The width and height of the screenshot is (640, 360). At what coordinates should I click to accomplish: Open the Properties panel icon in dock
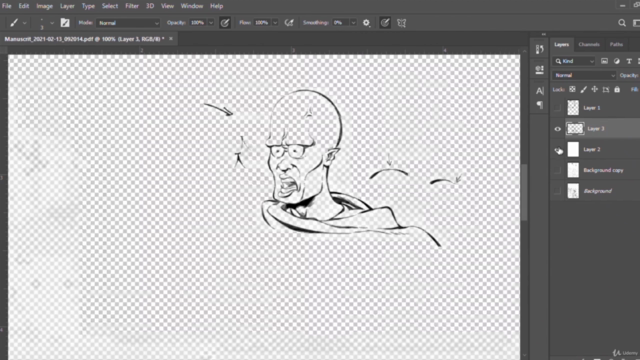pos(540,69)
